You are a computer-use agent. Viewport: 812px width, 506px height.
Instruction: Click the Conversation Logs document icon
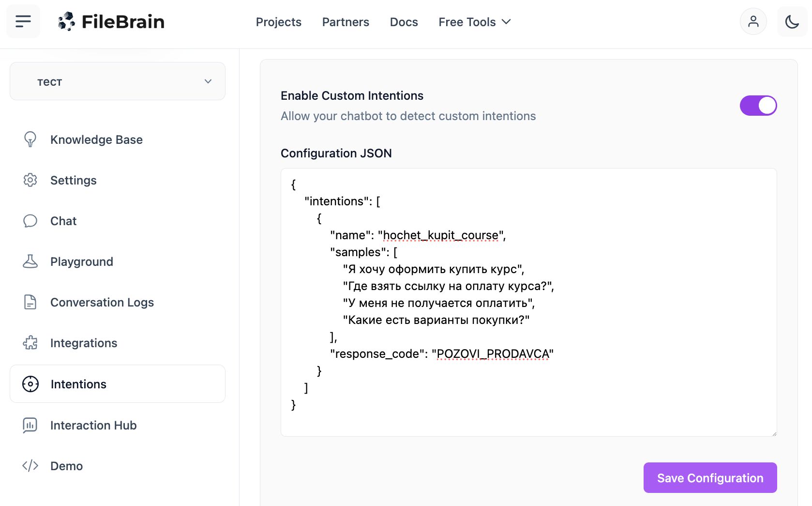pyautogui.click(x=30, y=302)
